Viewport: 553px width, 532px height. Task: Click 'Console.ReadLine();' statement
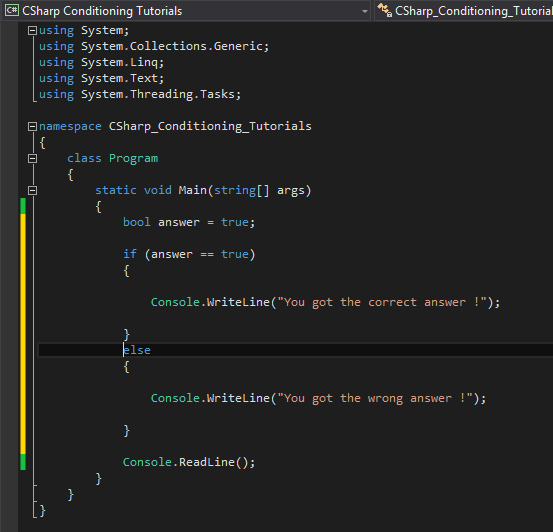pyautogui.click(x=189, y=462)
